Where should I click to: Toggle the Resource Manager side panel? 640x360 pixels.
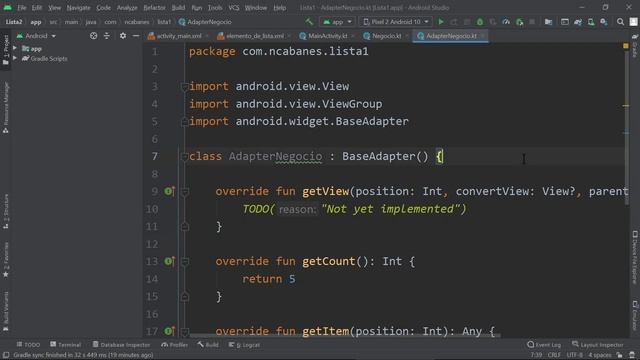(x=6, y=107)
